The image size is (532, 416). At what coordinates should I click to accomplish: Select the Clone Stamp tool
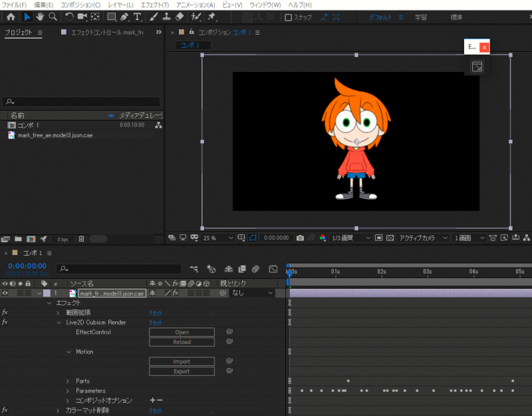pyautogui.click(x=166, y=17)
